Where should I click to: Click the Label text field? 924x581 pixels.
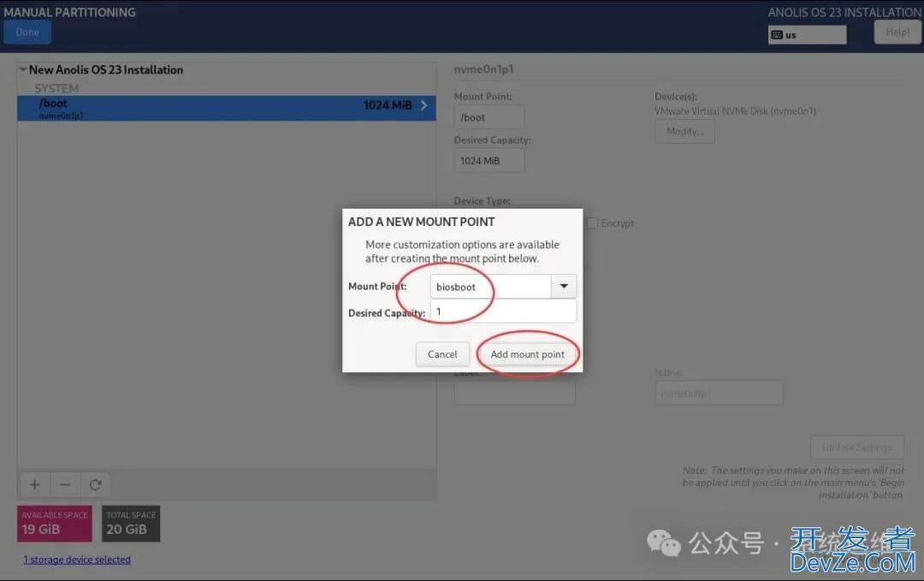coord(514,393)
